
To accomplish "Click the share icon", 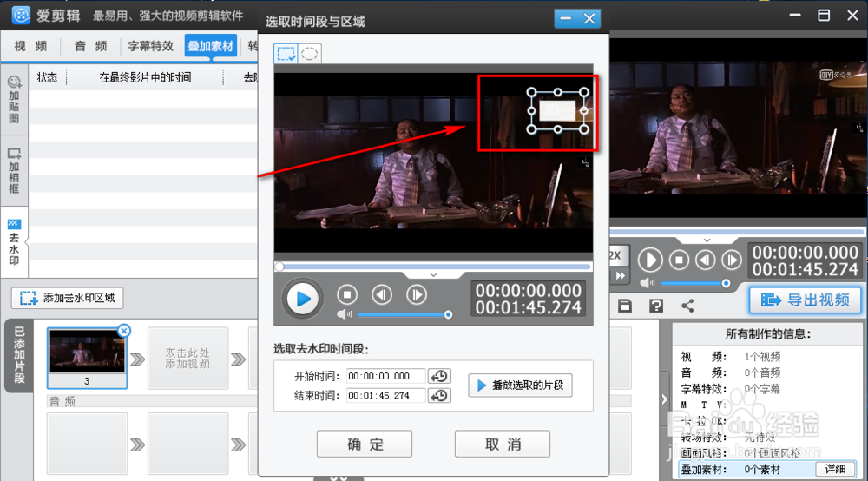I will (687, 306).
